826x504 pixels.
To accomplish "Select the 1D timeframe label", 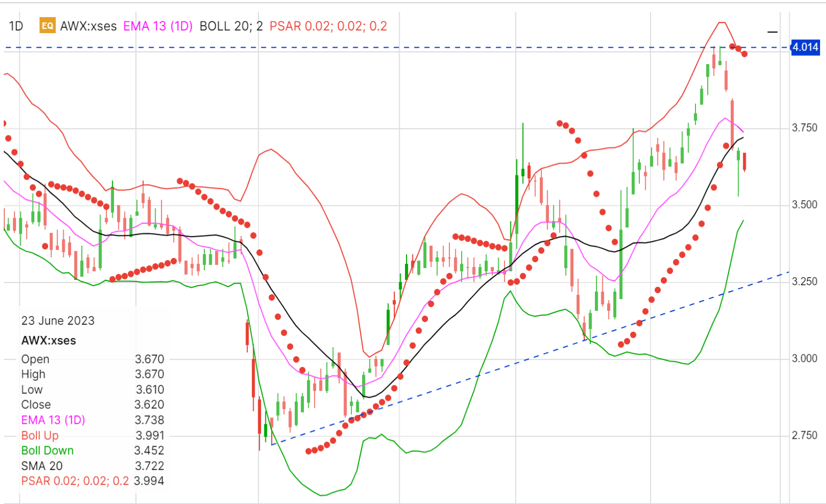I will [16, 26].
